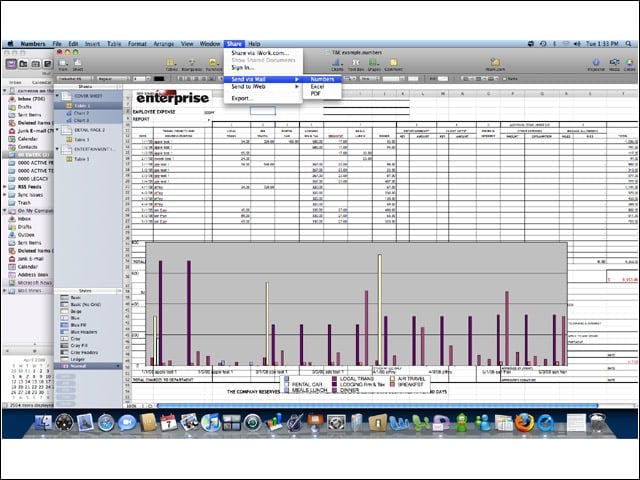
Task: Open iCal from the Dock
Action: tap(169, 423)
